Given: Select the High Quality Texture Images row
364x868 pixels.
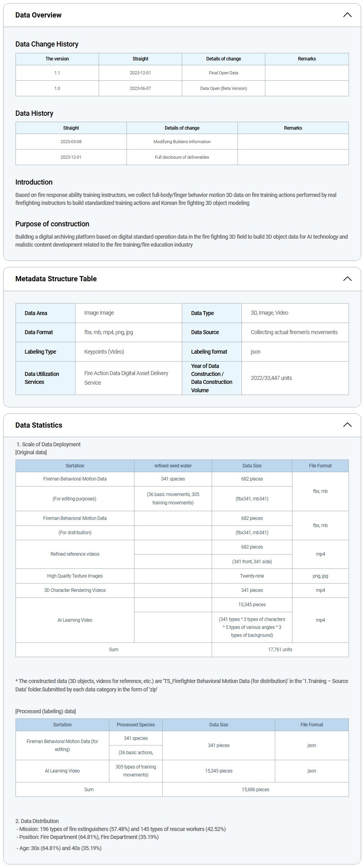Looking at the screenshot, I should pyautogui.click(x=75, y=576).
